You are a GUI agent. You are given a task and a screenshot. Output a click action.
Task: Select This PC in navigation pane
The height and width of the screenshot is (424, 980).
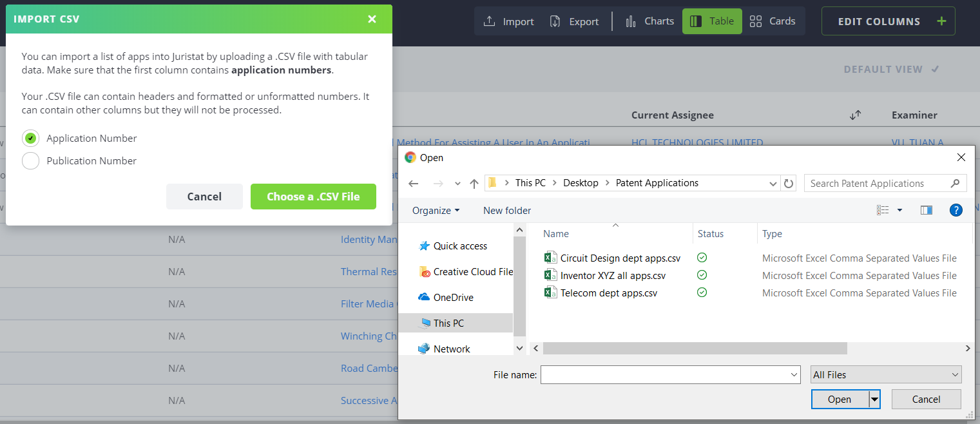point(456,323)
